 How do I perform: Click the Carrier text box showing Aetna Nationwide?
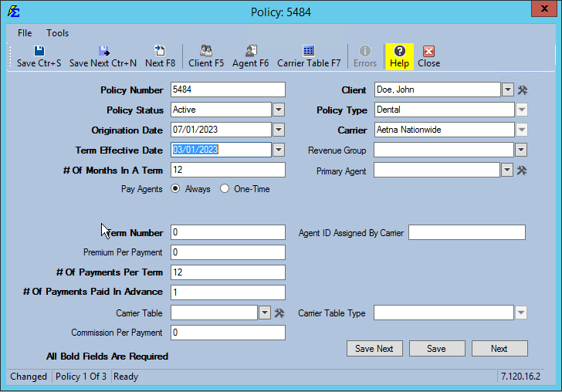pyautogui.click(x=445, y=130)
